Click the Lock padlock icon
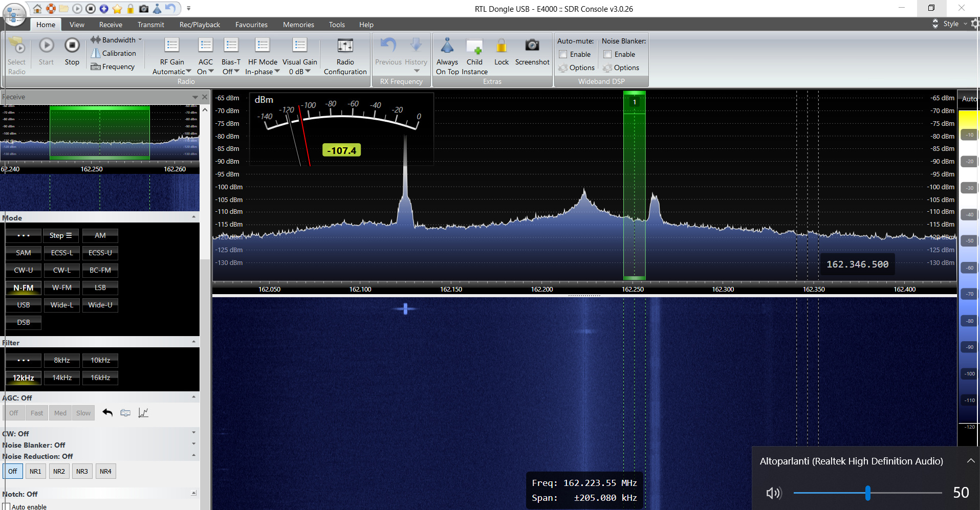Image resolution: width=980 pixels, height=510 pixels. (x=501, y=46)
